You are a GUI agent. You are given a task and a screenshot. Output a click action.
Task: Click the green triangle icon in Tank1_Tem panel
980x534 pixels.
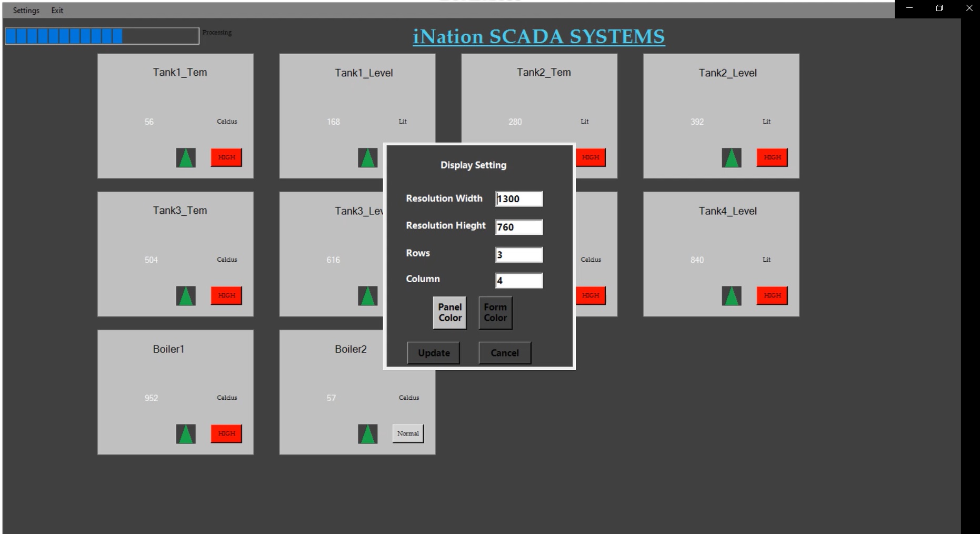click(x=186, y=157)
